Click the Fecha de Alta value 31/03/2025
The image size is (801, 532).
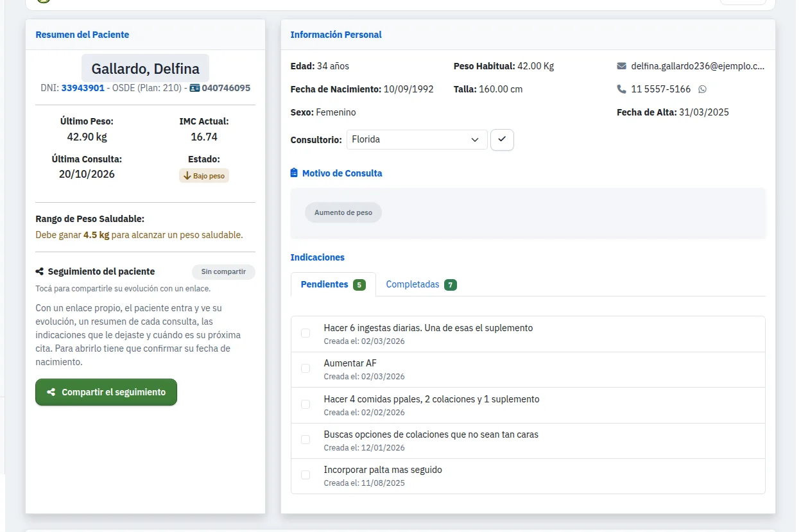[704, 112]
